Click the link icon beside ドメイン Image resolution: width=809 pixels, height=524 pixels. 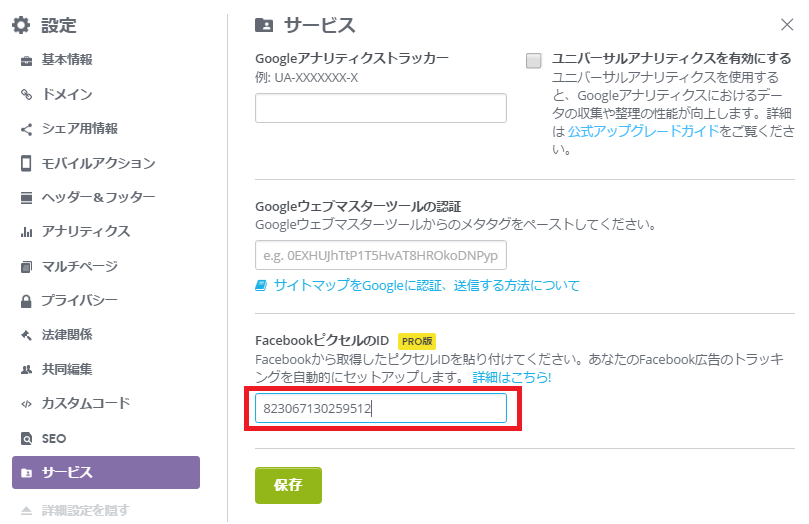click(26, 94)
